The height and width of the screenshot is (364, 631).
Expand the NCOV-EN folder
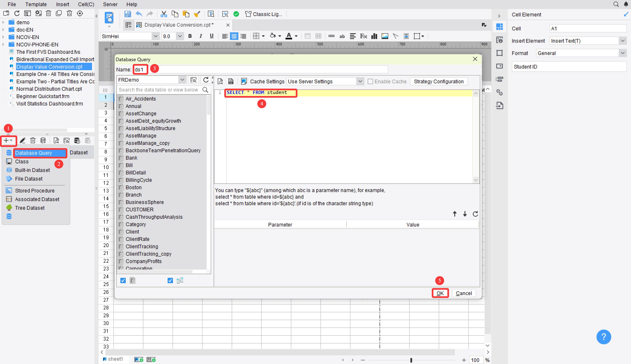click(x=3, y=37)
